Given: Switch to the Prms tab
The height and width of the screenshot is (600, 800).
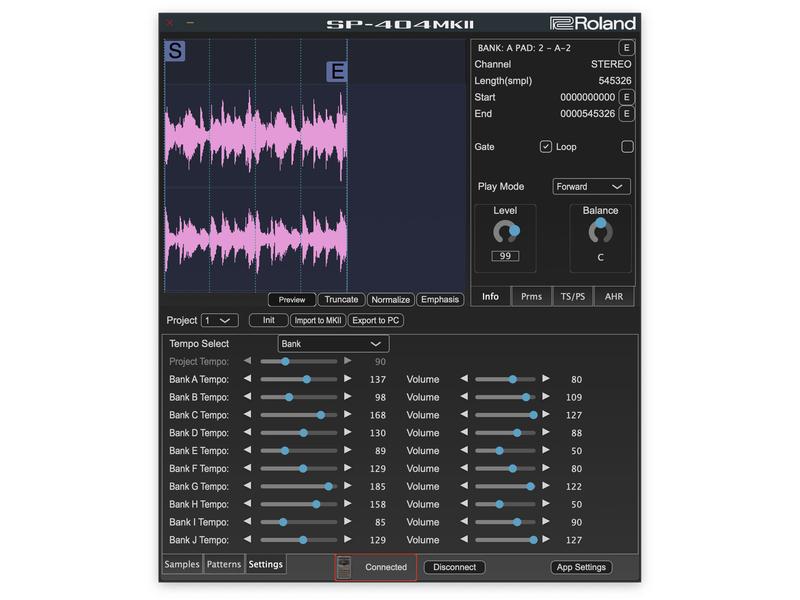Looking at the screenshot, I should pyautogui.click(x=531, y=296).
